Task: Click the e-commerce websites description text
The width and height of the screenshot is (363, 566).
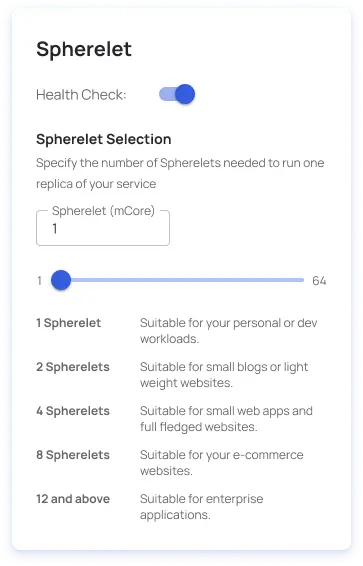Action: click(x=222, y=463)
